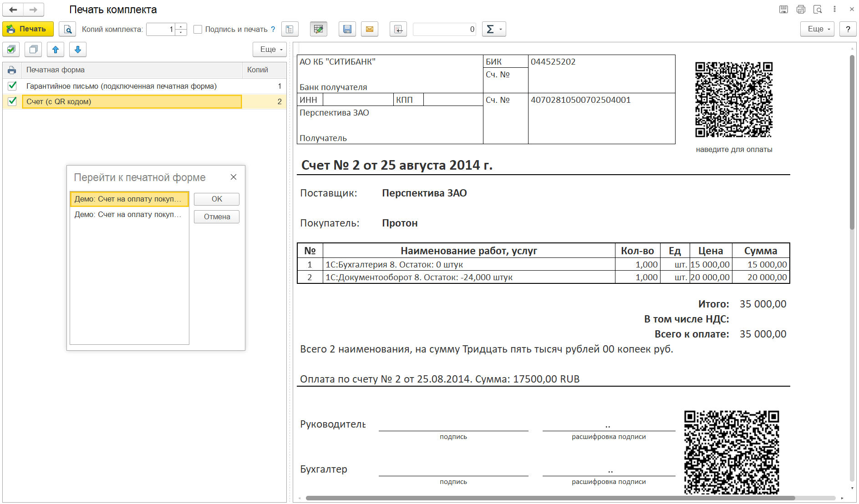Image resolution: width=859 pixels, height=504 pixels.
Task: Decrease Копий комплекта with down stepper
Action: 181,32
